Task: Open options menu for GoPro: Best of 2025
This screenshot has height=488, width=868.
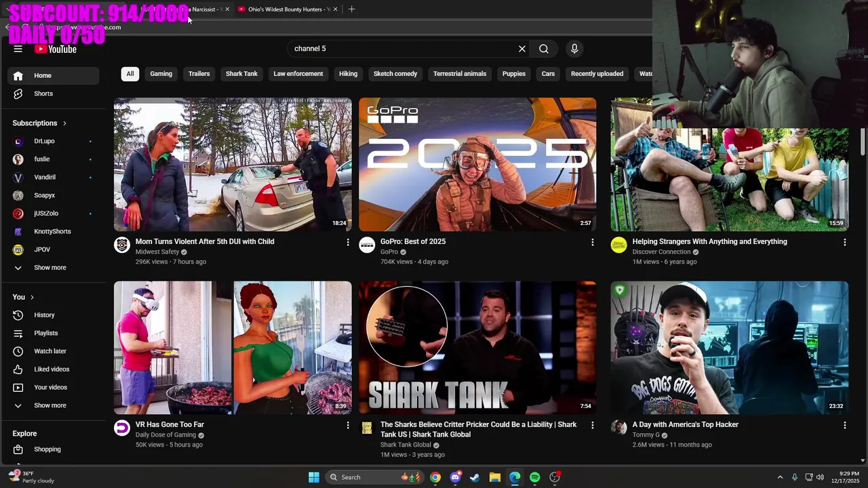Action: (x=592, y=242)
